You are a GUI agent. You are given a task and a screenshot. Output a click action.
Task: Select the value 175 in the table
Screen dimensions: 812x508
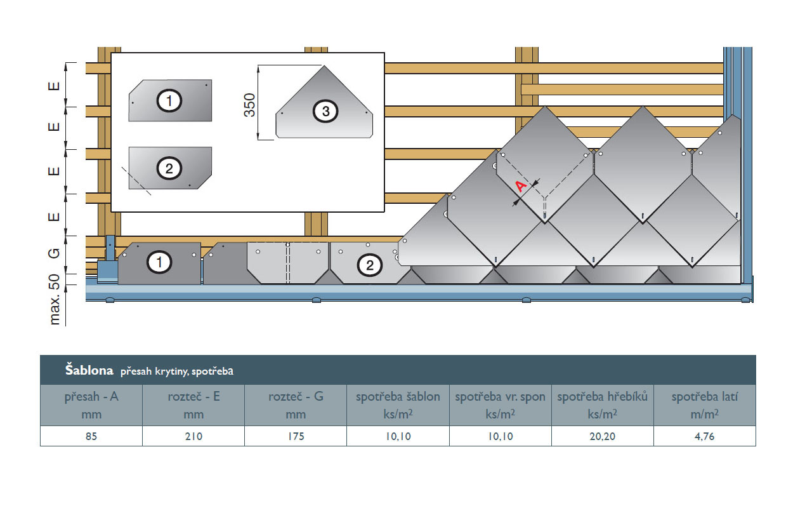click(296, 436)
